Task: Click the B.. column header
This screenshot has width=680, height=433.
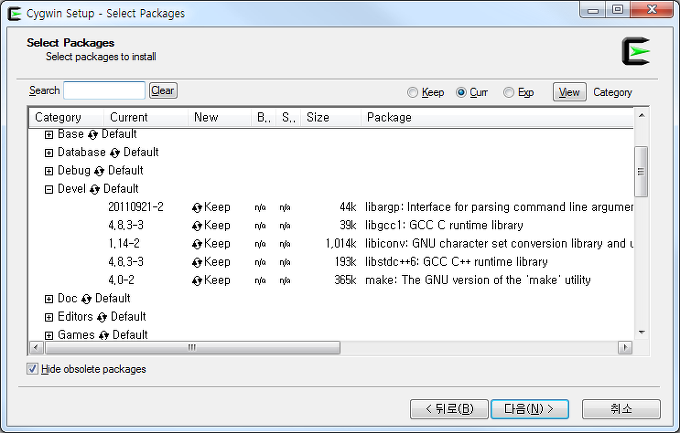Action: pos(264,118)
